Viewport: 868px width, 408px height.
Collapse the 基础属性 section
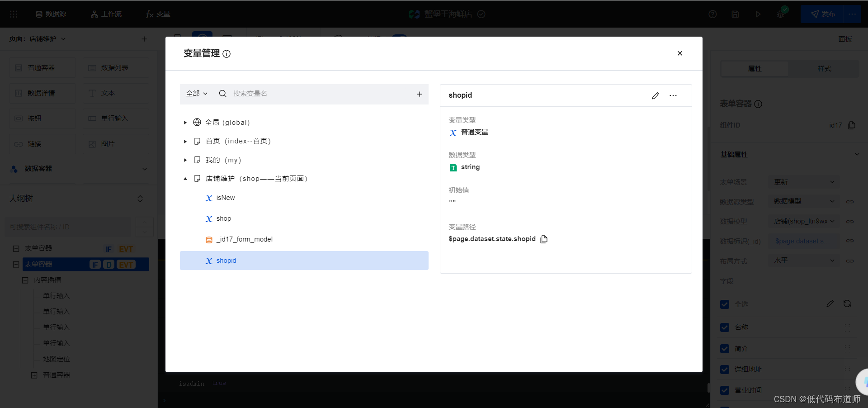[857, 155]
